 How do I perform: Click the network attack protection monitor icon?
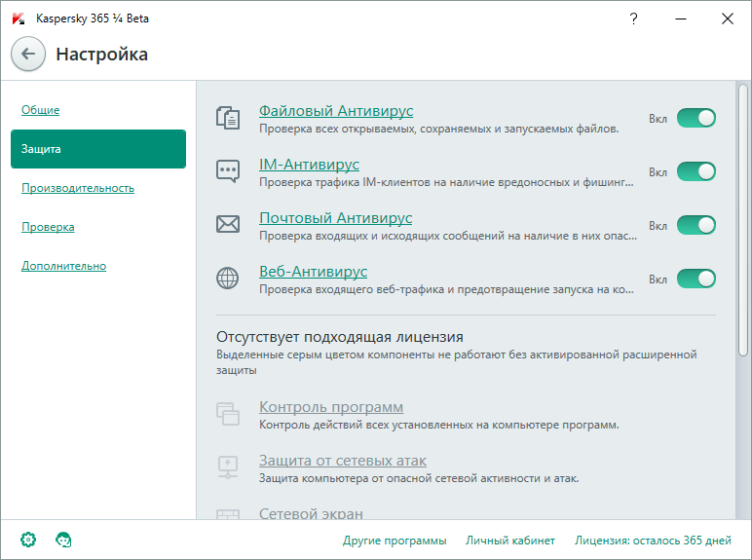(x=227, y=467)
